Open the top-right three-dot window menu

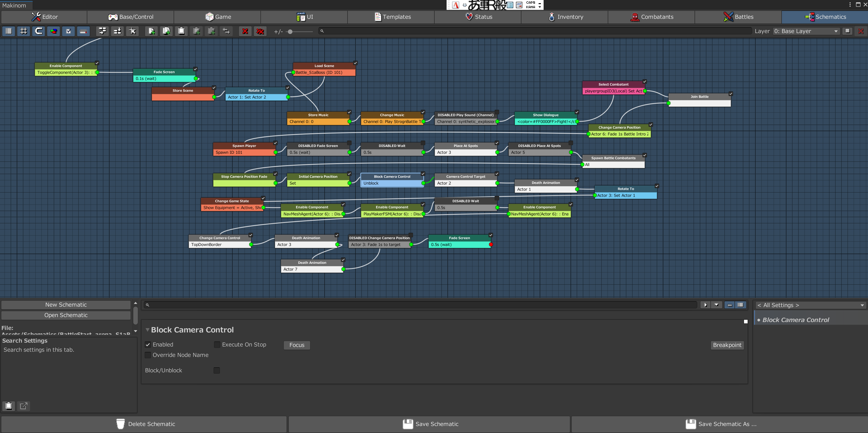[850, 4]
